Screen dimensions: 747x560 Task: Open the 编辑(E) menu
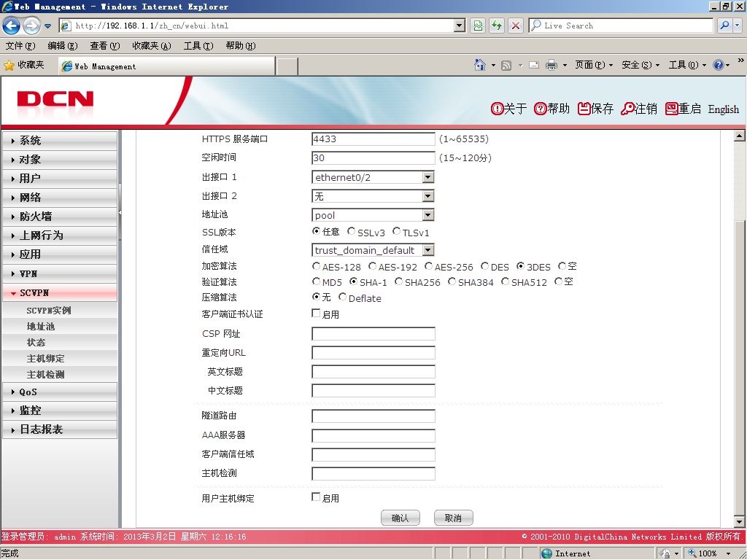coord(63,46)
